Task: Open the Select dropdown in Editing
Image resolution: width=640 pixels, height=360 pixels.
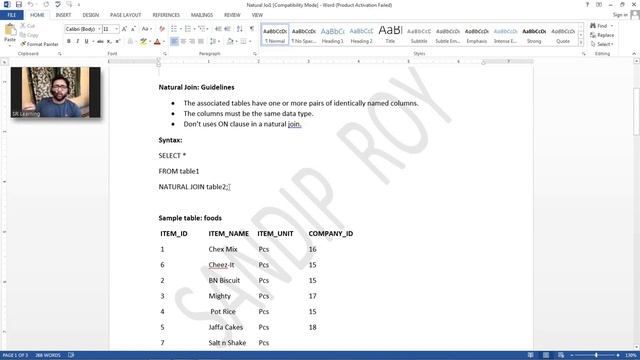Action: click(x=602, y=44)
